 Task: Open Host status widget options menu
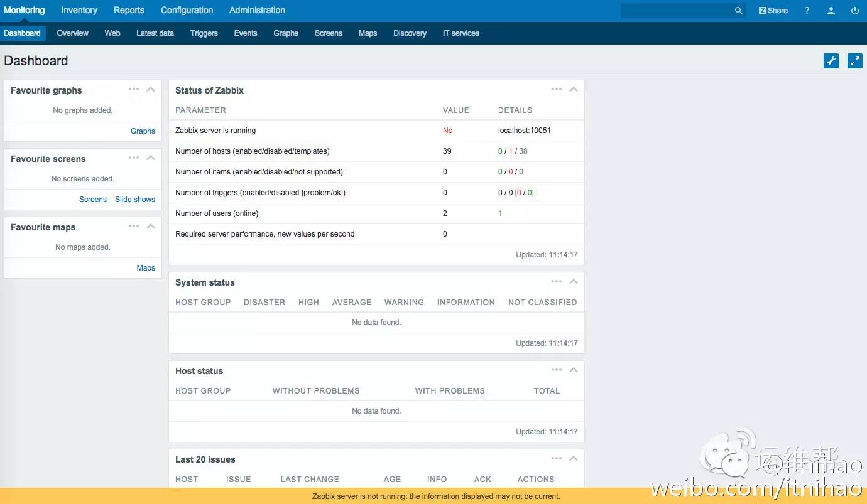point(557,370)
